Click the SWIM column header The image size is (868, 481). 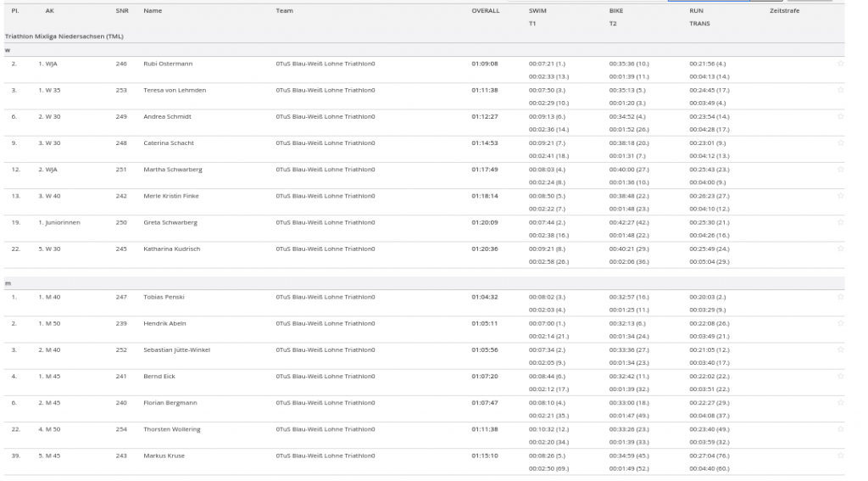pyautogui.click(x=537, y=10)
